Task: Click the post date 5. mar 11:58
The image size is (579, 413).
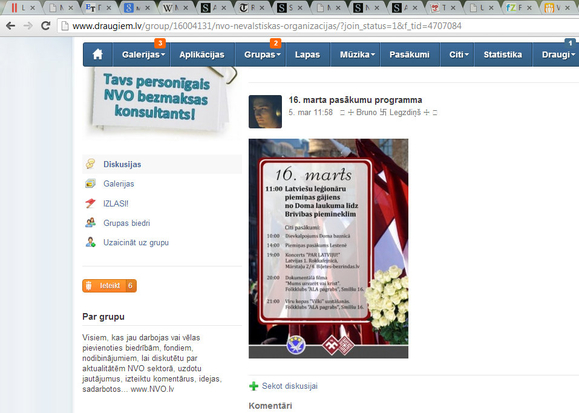Action: (x=311, y=112)
